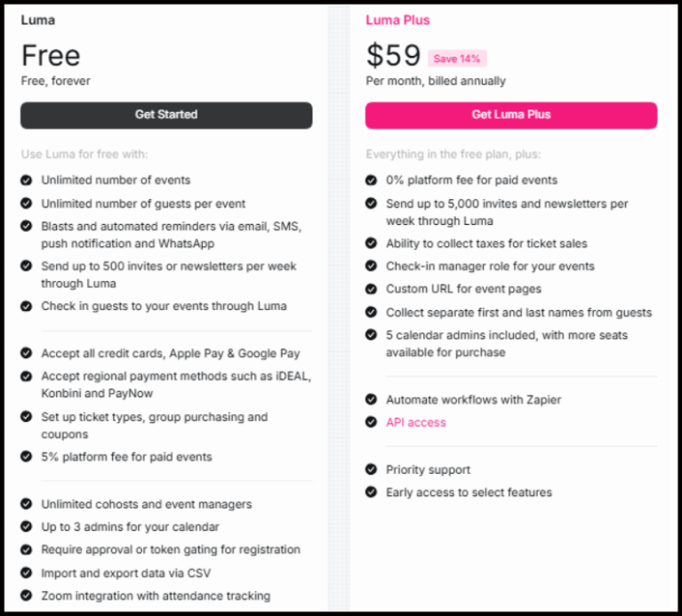Click checkmark icon beside Custom URL for event pages
The height and width of the screenshot is (616, 682).
pyautogui.click(x=371, y=289)
